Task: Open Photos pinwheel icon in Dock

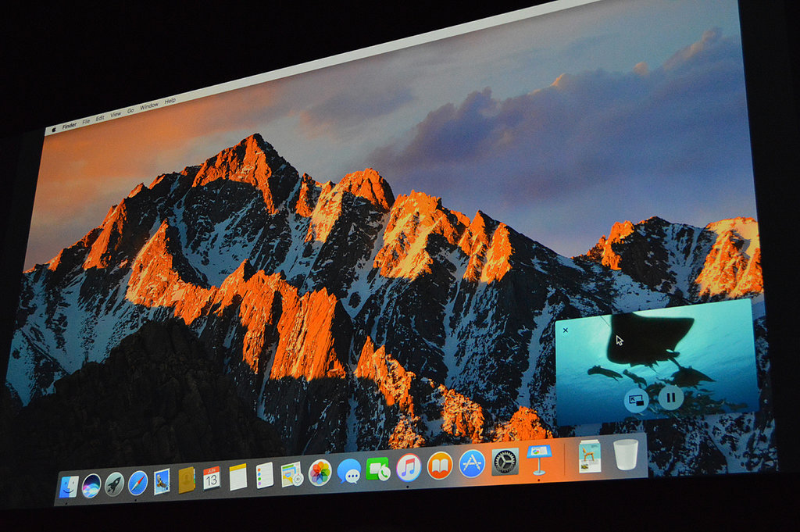Action: point(320,473)
